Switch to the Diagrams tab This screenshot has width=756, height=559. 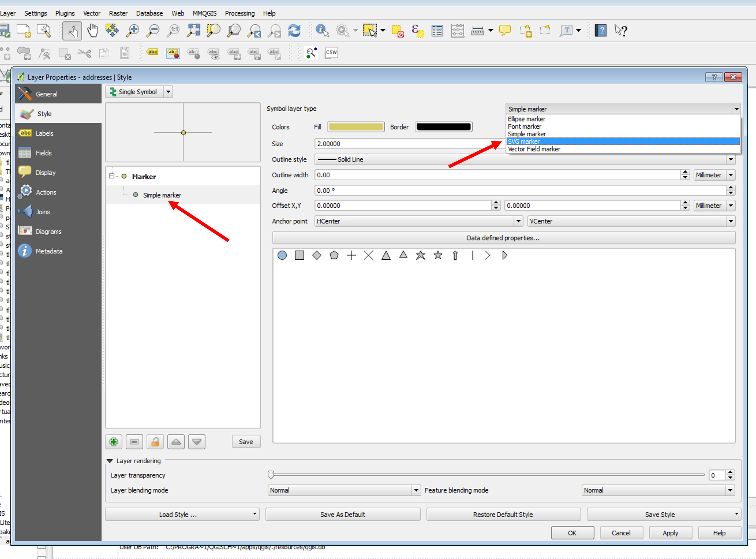(58, 231)
